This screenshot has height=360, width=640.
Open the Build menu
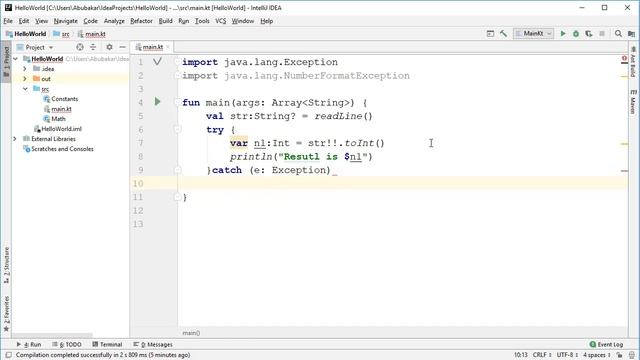(x=165, y=21)
